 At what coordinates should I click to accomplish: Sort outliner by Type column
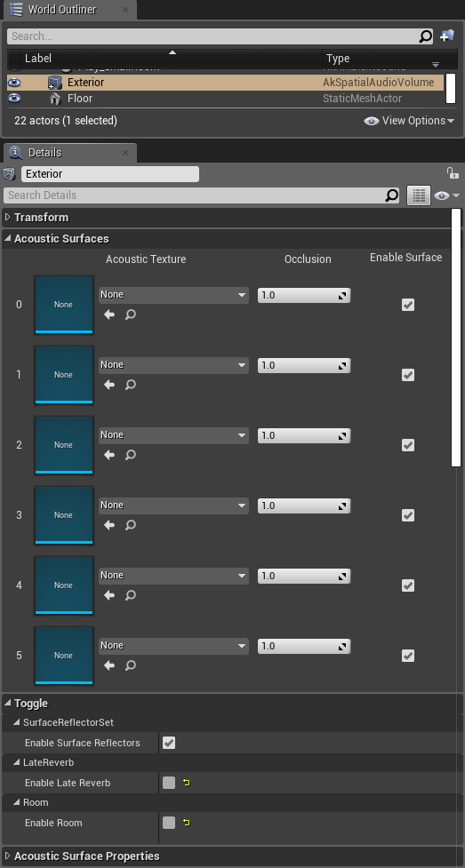pos(383,59)
